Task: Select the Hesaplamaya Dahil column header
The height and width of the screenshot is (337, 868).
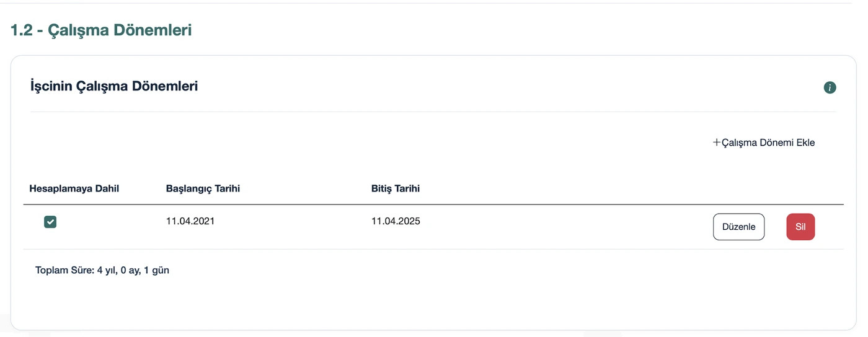Action: coord(74,188)
